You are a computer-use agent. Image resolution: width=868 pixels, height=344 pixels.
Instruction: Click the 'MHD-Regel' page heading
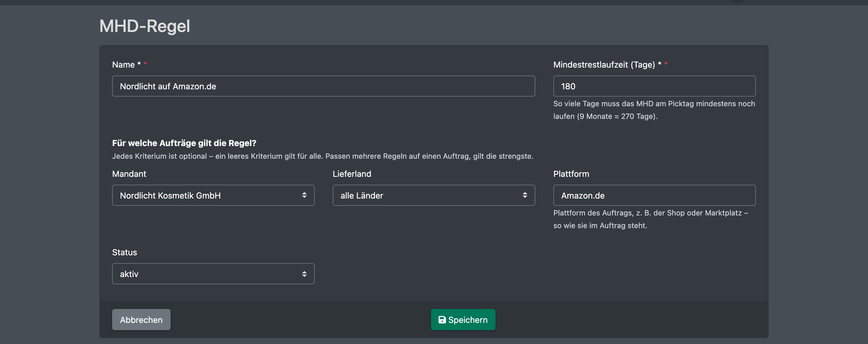[x=145, y=26]
